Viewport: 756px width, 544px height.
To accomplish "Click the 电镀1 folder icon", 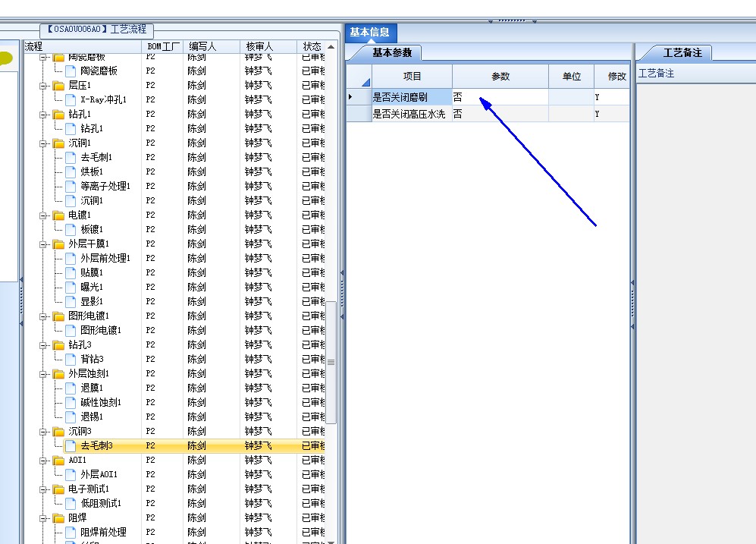I will (x=58, y=215).
